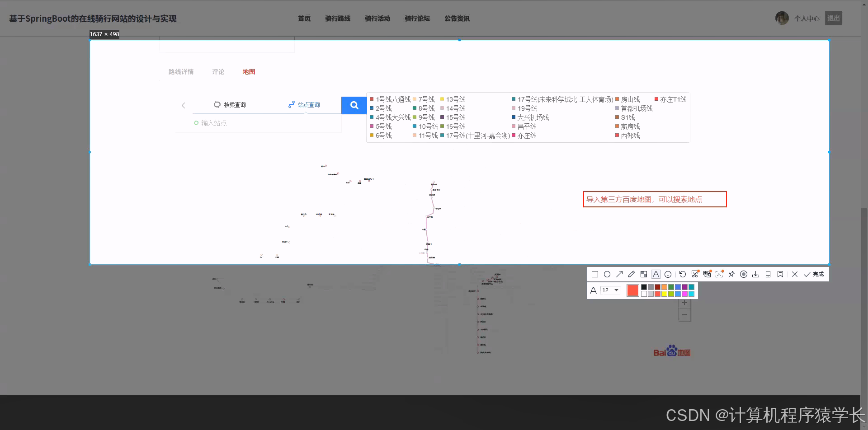This screenshot has height=430, width=868.
Task: Enable screen recording with the record icon
Action: (x=744, y=274)
